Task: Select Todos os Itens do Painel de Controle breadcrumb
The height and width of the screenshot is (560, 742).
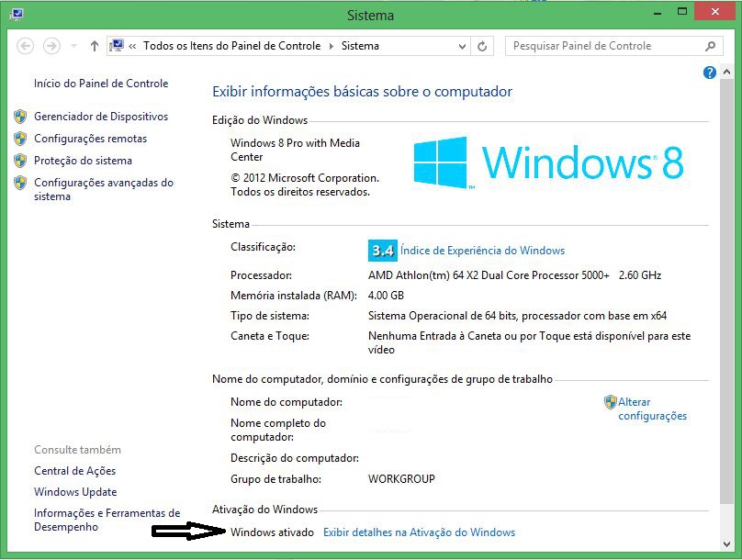Action: [231, 46]
